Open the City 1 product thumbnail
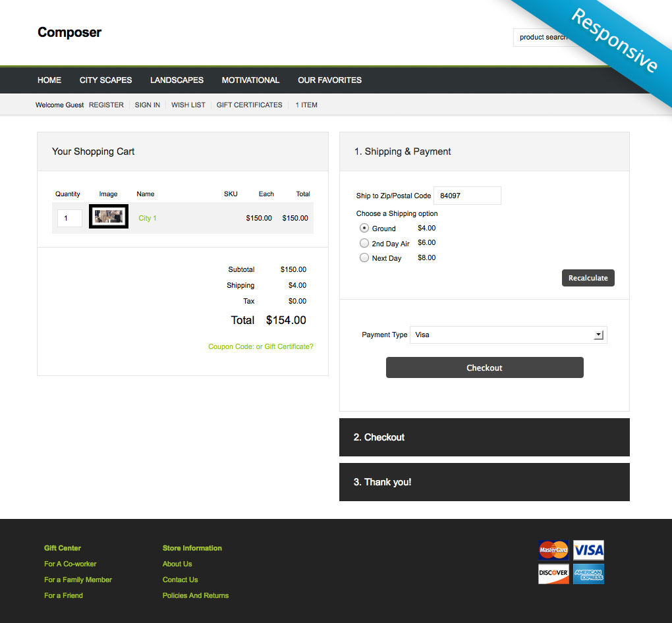This screenshot has height=623, width=672. click(x=109, y=217)
